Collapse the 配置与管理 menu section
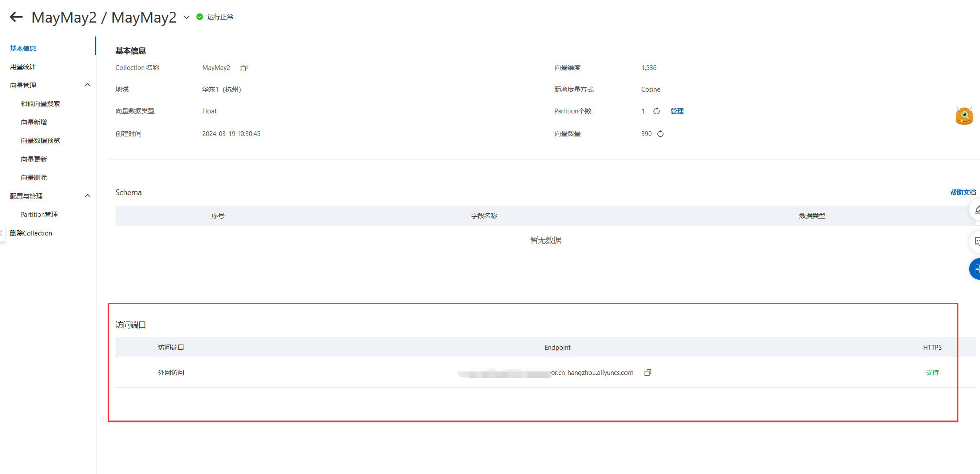 87,196
